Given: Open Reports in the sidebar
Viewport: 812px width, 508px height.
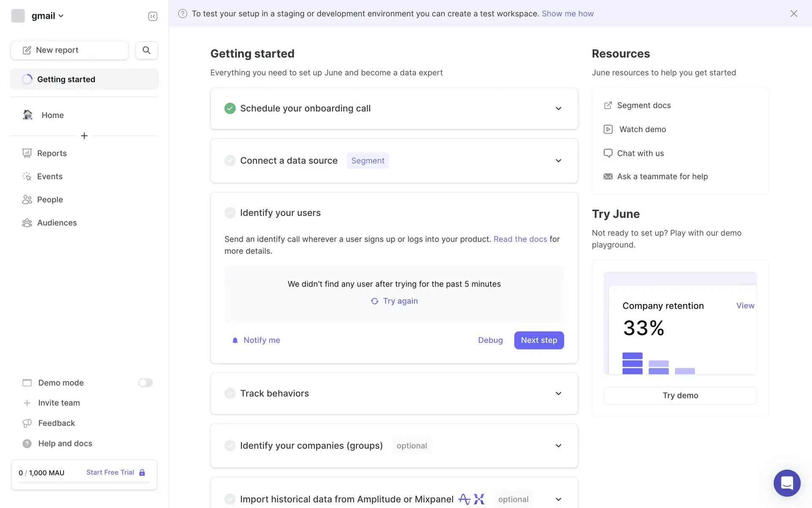Looking at the screenshot, I should 52,153.
